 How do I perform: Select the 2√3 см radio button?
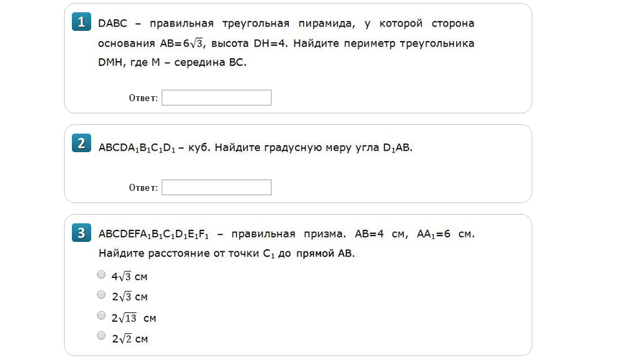click(x=101, y=294)
